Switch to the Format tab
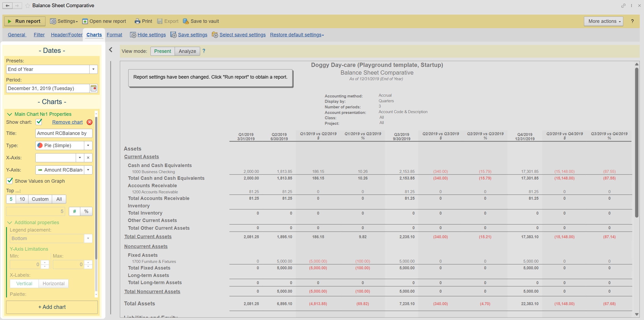The height and width of the screenshot is (320, 644). 114,35
